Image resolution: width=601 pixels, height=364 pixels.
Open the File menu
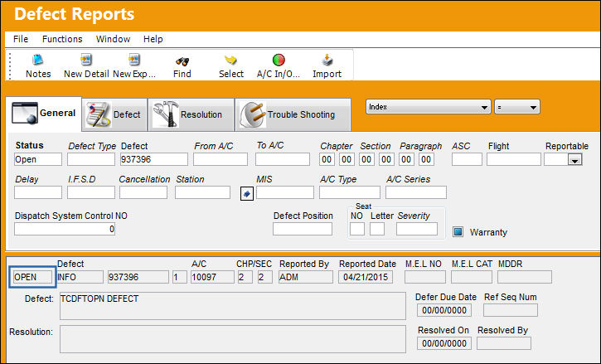[x=21, y=39]
